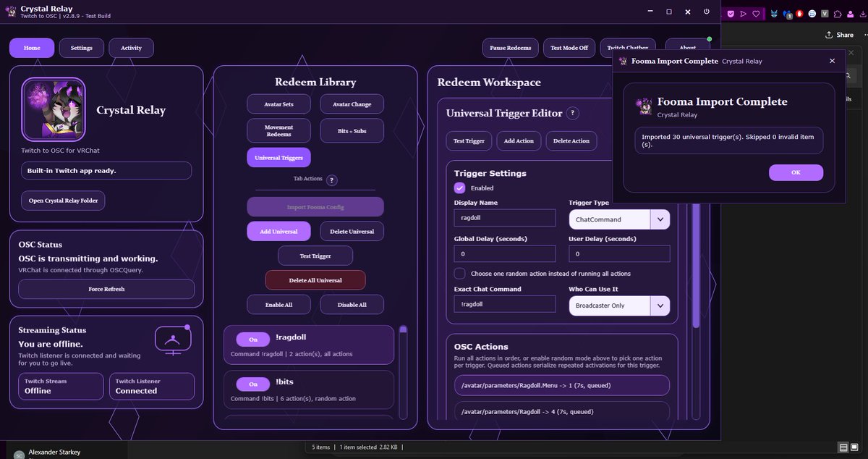The image size is (868, 459).
Task: Switch to the Home tab
Action: click(32, 48)
